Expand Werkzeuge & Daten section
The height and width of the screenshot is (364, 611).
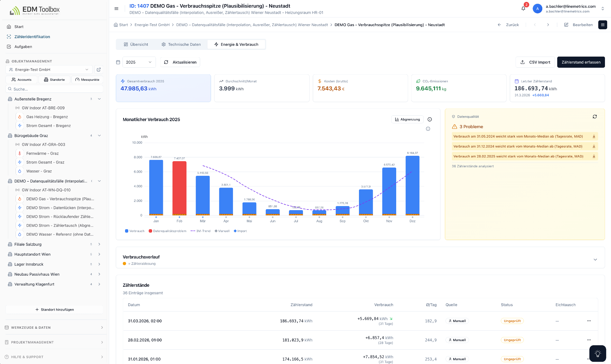(54, 327)
